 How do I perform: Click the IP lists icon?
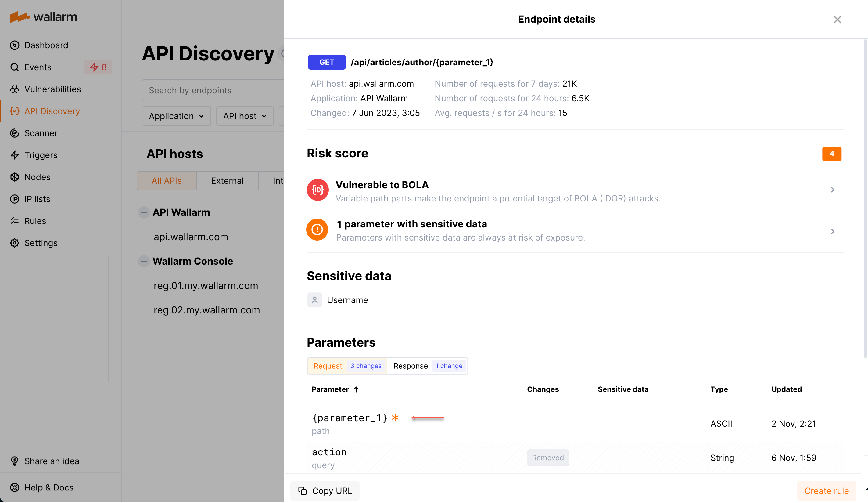(14, 199)
